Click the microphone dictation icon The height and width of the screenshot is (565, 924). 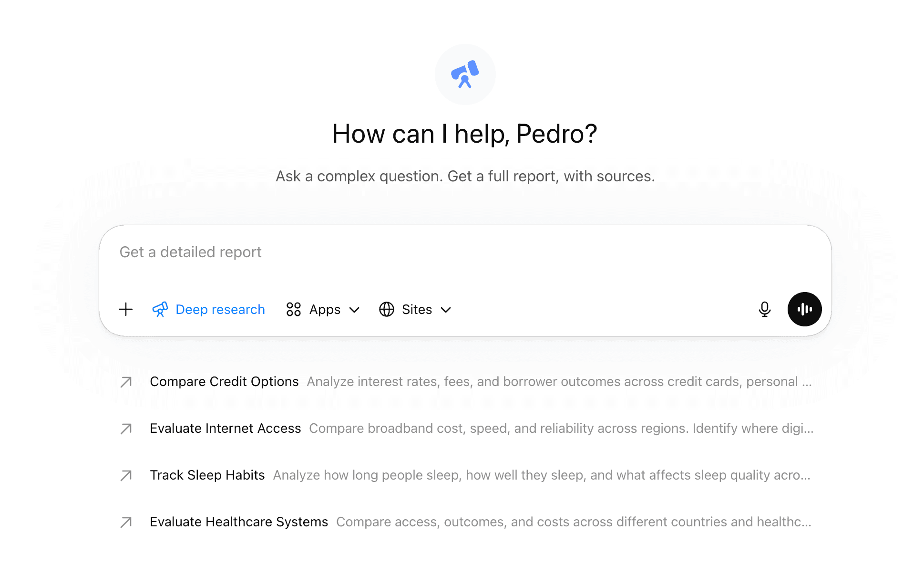(765, 309)
